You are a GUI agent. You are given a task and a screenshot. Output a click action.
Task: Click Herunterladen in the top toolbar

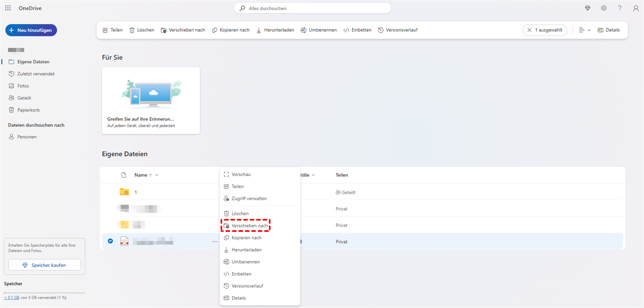coord(275,30)
